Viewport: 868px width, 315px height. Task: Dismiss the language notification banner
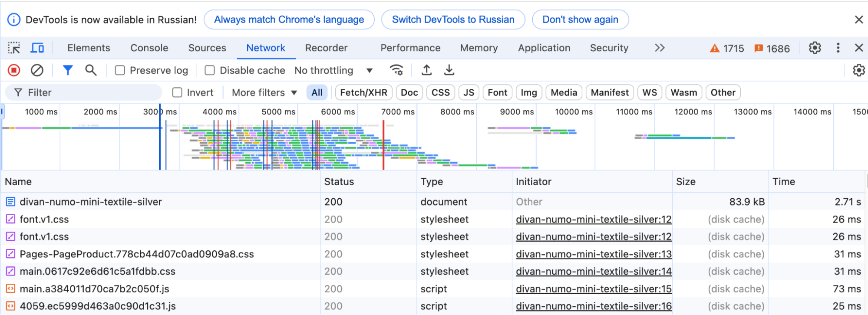coord(858,20)
